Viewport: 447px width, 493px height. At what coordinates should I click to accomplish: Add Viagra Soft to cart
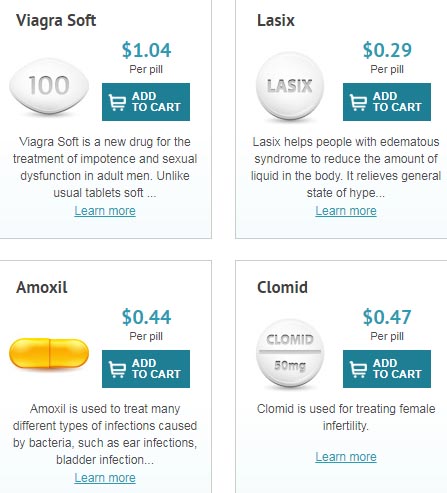pos(146,102)
